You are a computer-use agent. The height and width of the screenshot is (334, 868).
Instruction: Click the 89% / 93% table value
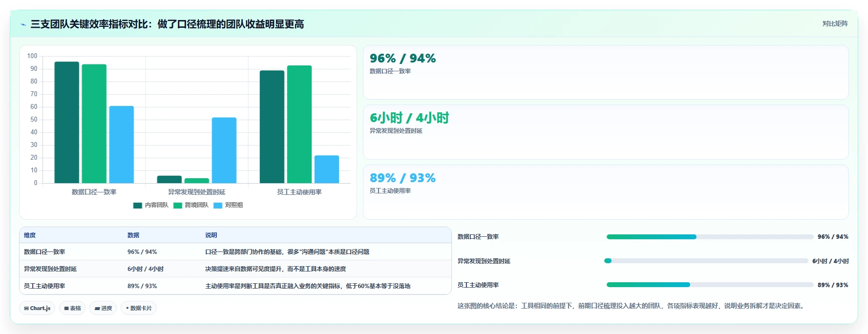click(142, 286)
